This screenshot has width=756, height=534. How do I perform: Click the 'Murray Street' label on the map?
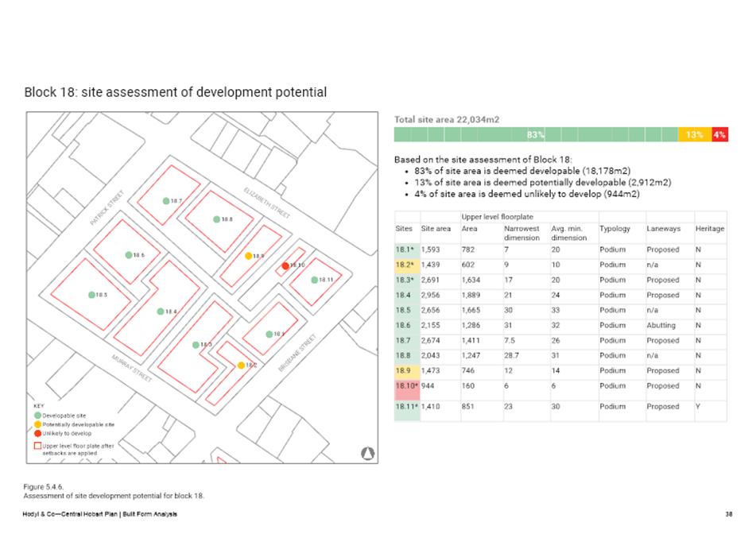pos(132,369)
